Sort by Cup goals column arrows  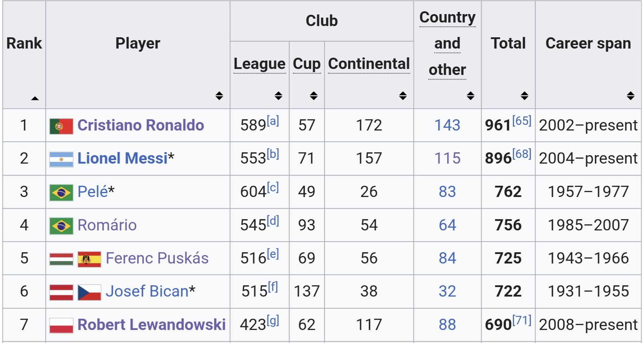[x=314, y=96]
